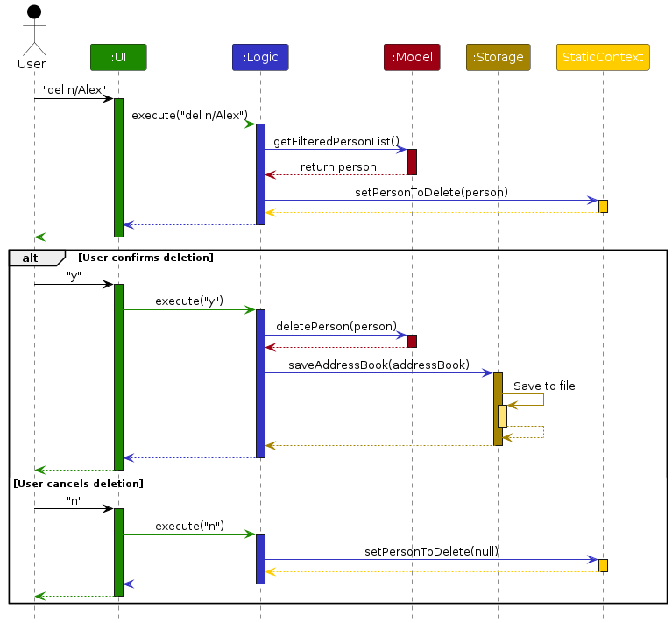Select the [User cancels deletion] guard text
Image resolution: width=672 pixels, height=623 pixels.
(78, 484)
